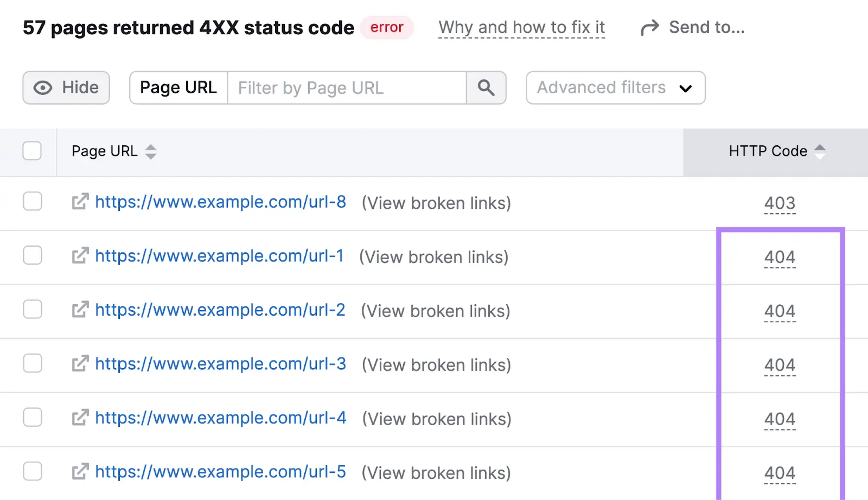
Task: Open url-5 via its external link icon
Action: [x=79, y=471]
